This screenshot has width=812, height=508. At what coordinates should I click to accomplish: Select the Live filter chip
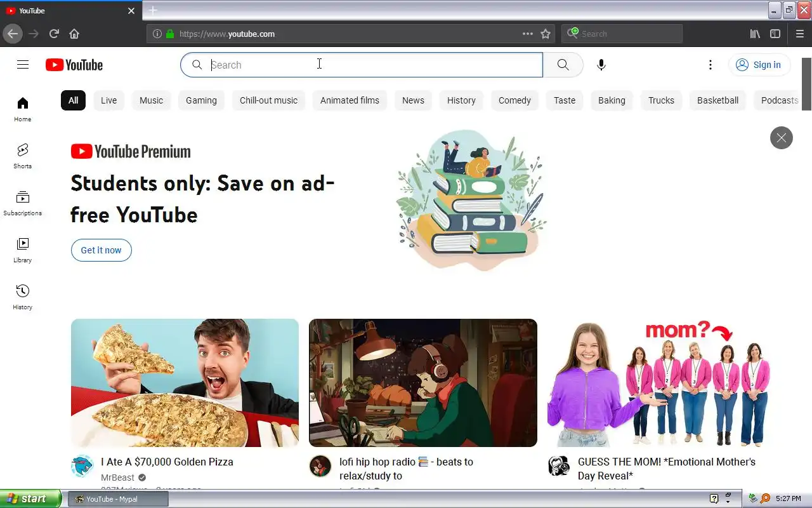(109, 100)
